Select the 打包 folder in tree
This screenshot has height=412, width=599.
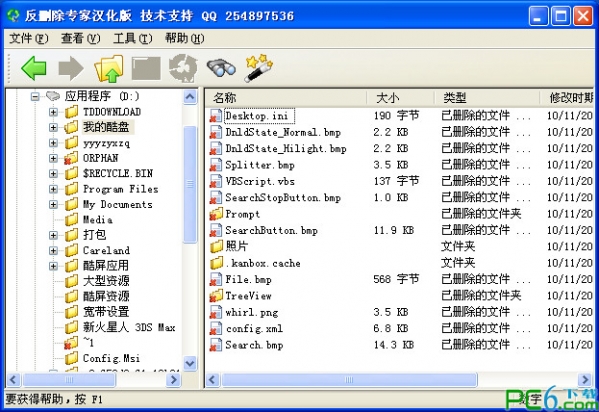95,235
